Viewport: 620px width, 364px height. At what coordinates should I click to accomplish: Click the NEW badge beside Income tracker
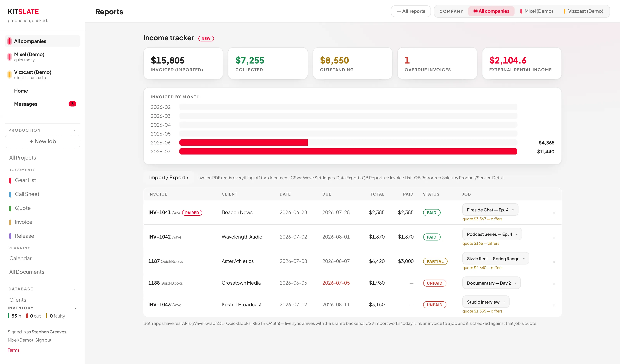pos(206,38)
